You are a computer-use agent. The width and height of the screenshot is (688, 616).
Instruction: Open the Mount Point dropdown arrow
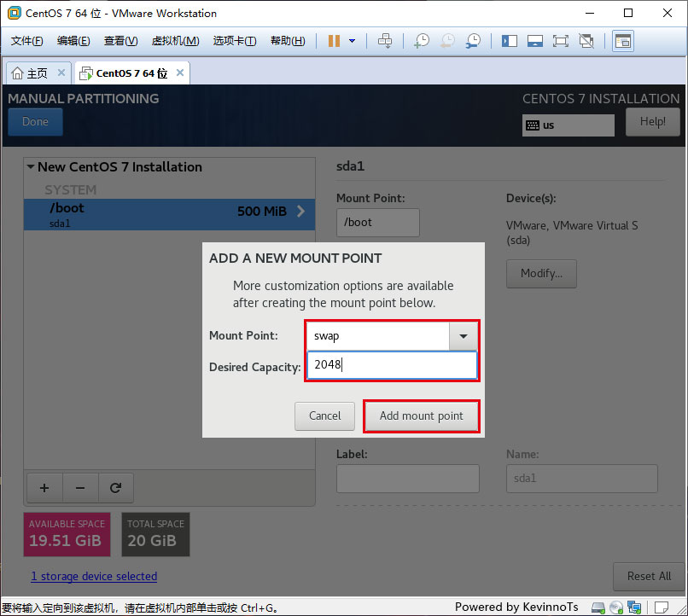pyautogui.click(x=464, y=336)
